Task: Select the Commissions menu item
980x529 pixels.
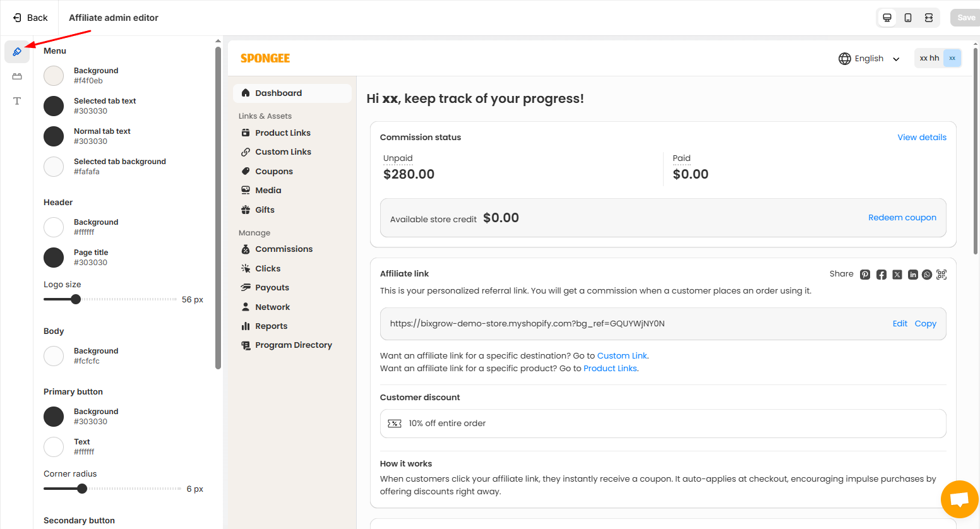Action: pos(284,249)
